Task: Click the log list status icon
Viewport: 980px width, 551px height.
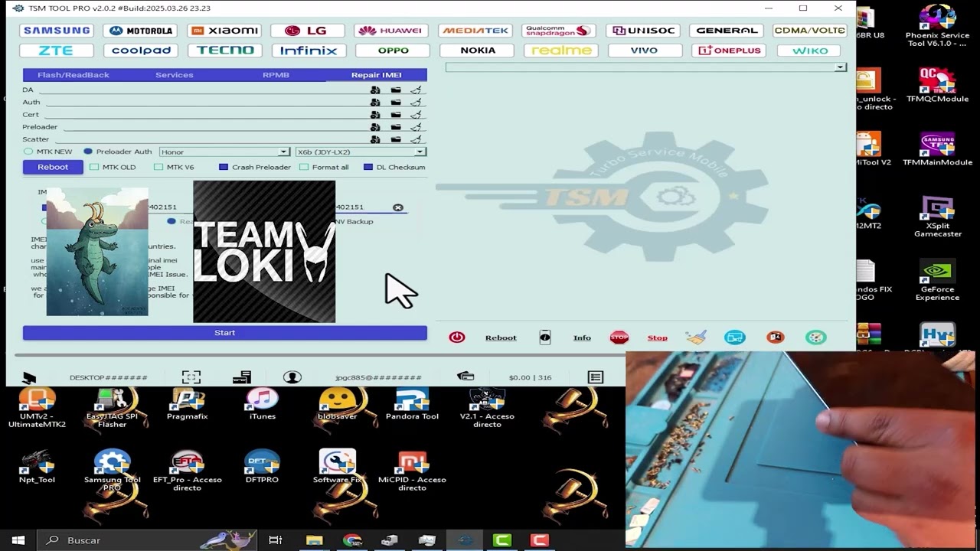Action: click(596, 377)
